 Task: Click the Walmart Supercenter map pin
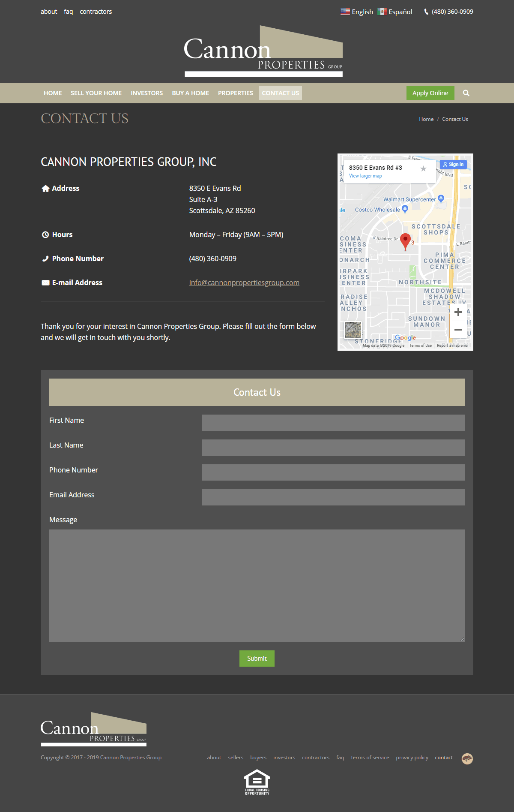pyautogui.click(x=441, y=198)
